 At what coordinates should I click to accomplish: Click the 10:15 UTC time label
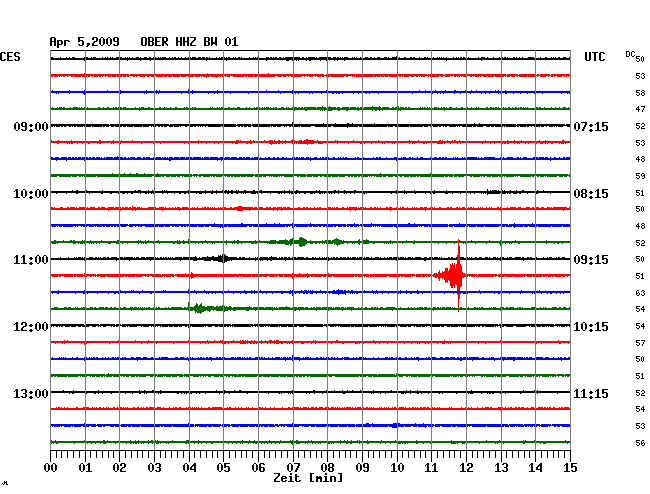591,327
